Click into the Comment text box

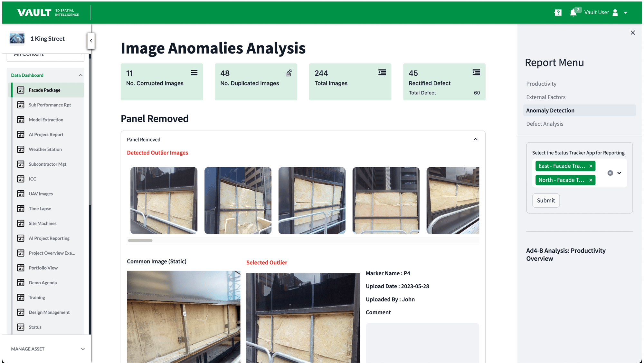[422, 343]
